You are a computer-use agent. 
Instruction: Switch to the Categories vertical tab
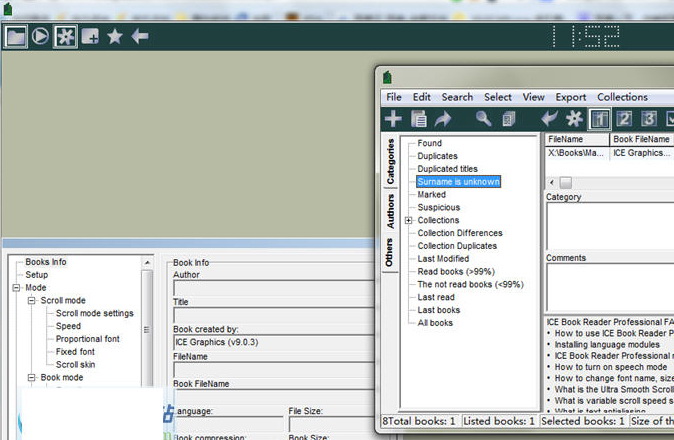[x=390, y=162]
